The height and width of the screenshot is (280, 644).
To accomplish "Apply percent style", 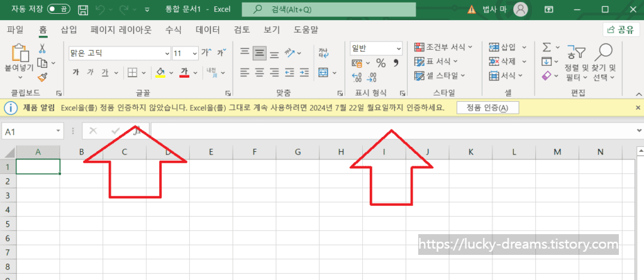I will 381,63.
